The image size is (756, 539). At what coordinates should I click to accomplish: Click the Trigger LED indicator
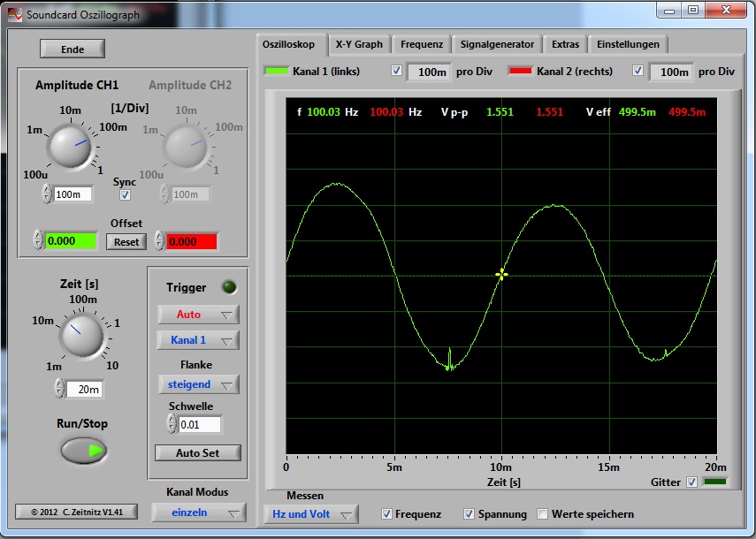pos(228,287)
